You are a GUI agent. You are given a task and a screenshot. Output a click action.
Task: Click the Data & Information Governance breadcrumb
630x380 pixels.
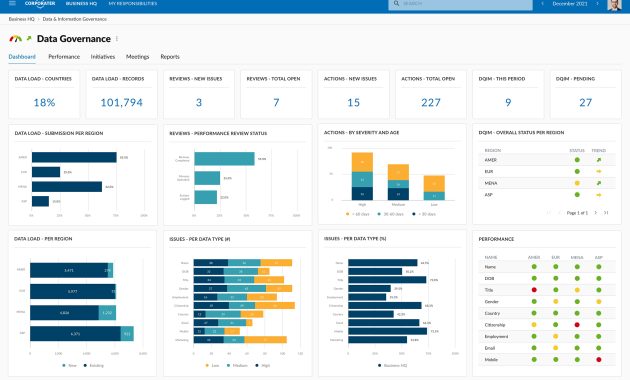75,19
